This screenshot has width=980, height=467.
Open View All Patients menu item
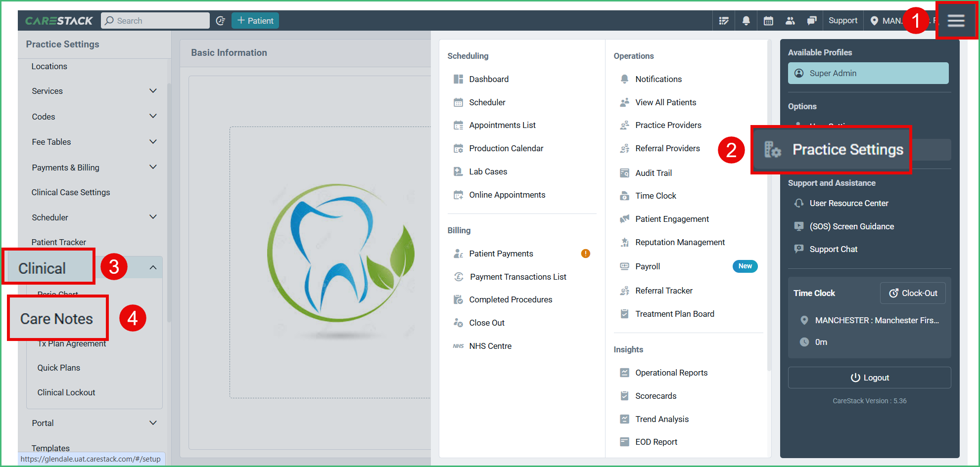click(666, 102)
